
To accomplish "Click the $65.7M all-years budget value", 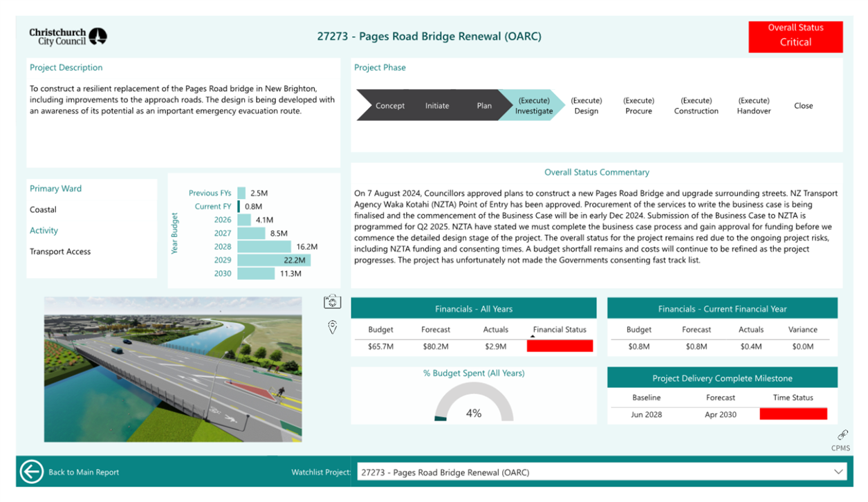I will click(380, 346).
